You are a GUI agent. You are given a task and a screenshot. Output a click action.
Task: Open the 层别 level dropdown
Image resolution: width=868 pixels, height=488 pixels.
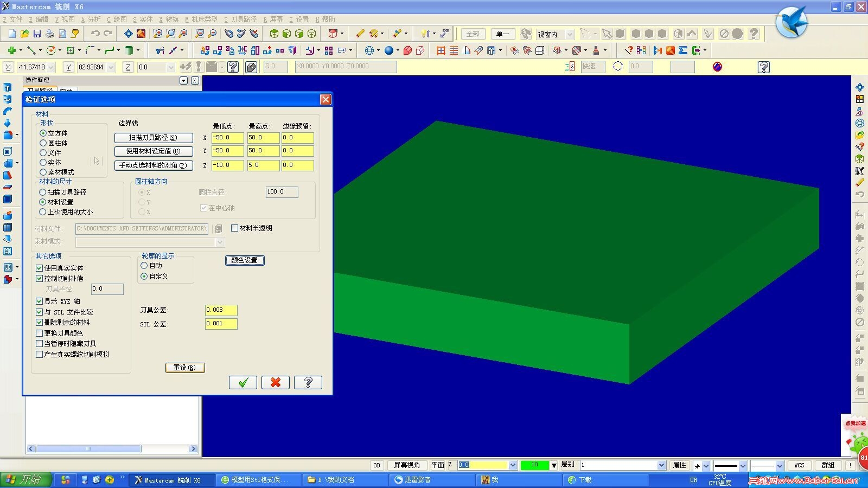click(x=661, y=465)
